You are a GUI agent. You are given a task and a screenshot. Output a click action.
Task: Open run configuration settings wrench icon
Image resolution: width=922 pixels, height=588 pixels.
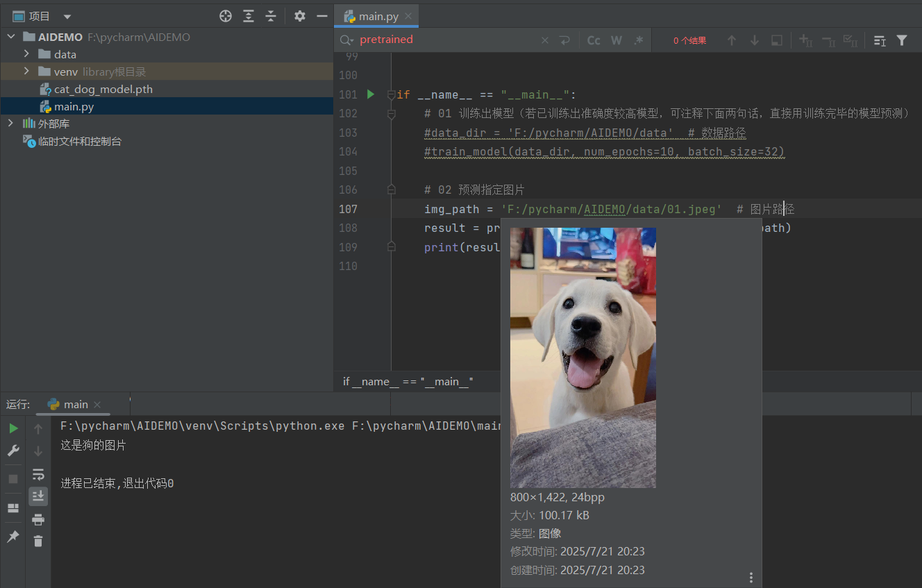tap(13, 451)
